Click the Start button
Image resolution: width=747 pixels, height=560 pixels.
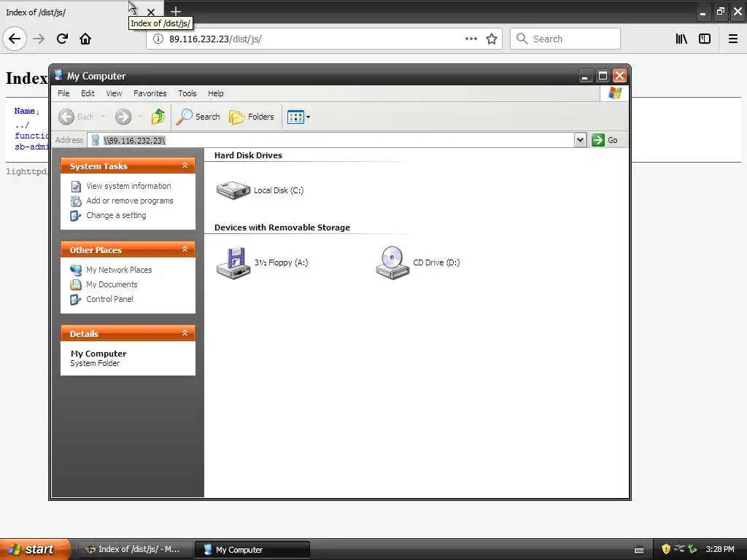[35, 549]
